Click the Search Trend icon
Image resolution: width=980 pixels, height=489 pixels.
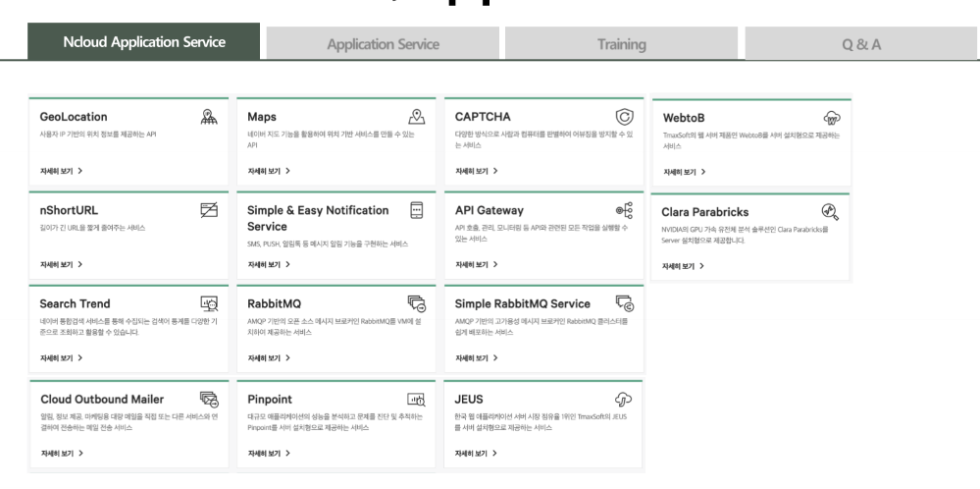point(209,303)
